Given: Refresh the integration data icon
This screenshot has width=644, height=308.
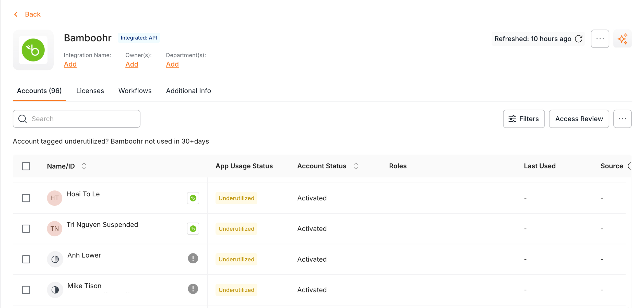Looking at the screenshot, I should click(579, 39).
